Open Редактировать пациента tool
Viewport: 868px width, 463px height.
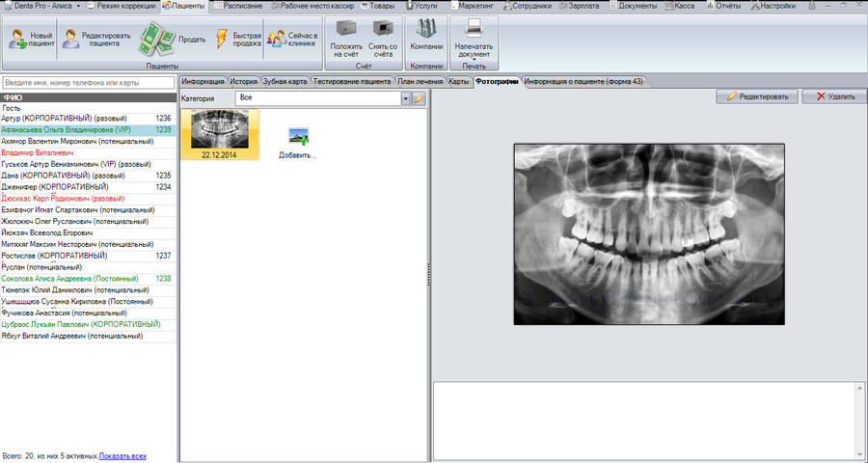70,39
